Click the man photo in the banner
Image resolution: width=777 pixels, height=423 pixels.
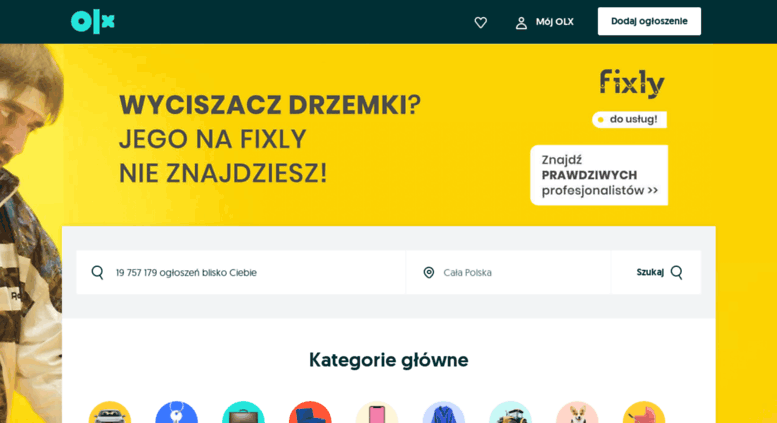31,233
